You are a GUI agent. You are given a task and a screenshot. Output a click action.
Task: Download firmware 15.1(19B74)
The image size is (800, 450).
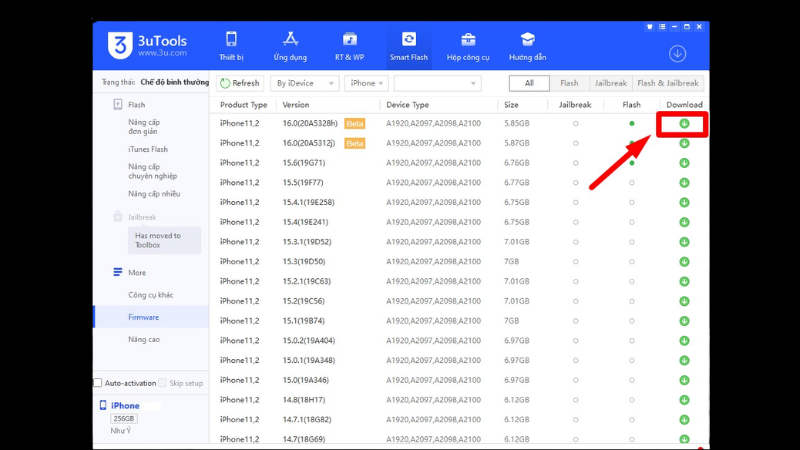[x=684, y=321]
